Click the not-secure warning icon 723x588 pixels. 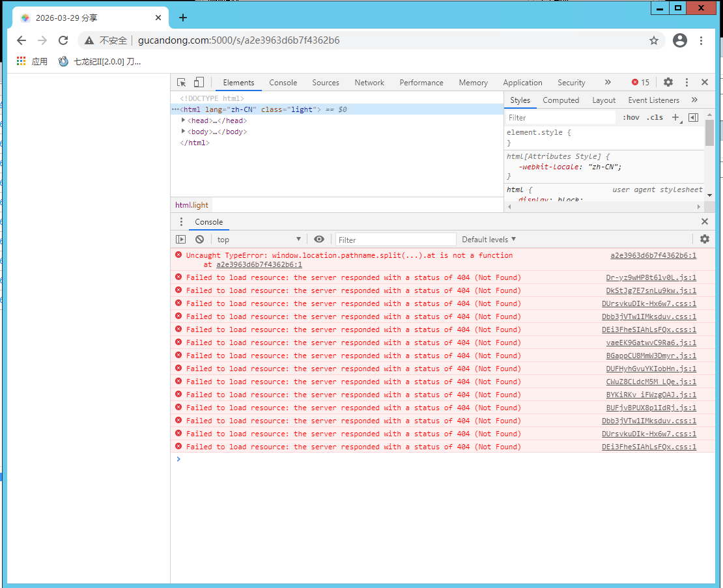tap(89, 40)
